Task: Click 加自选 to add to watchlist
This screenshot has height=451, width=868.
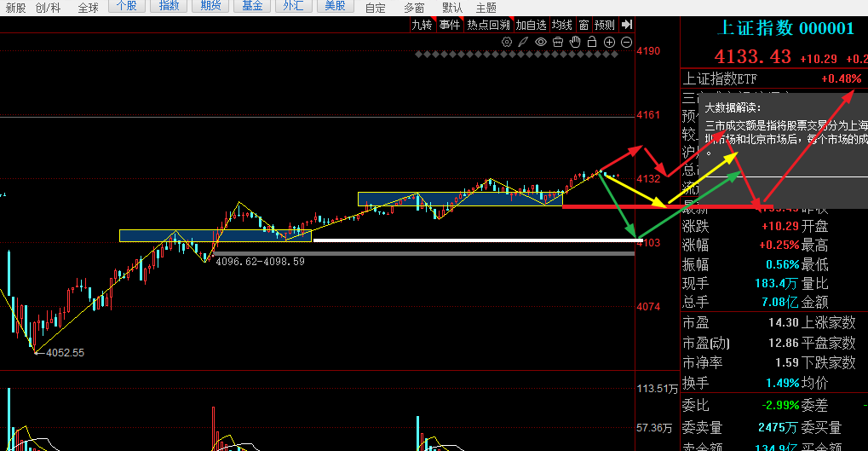Action: [531, 25]
